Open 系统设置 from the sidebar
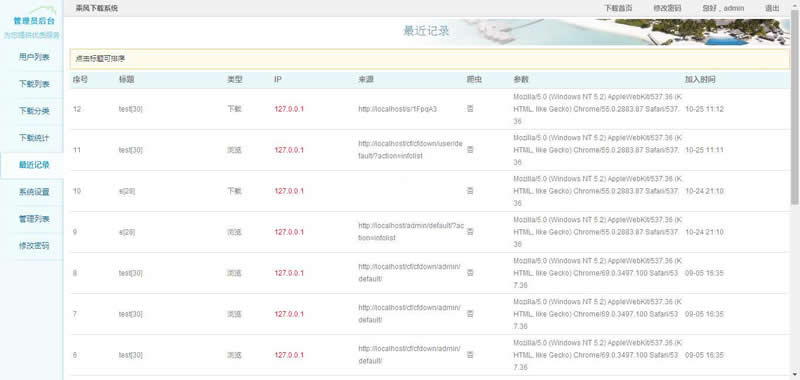 [34, 192]
